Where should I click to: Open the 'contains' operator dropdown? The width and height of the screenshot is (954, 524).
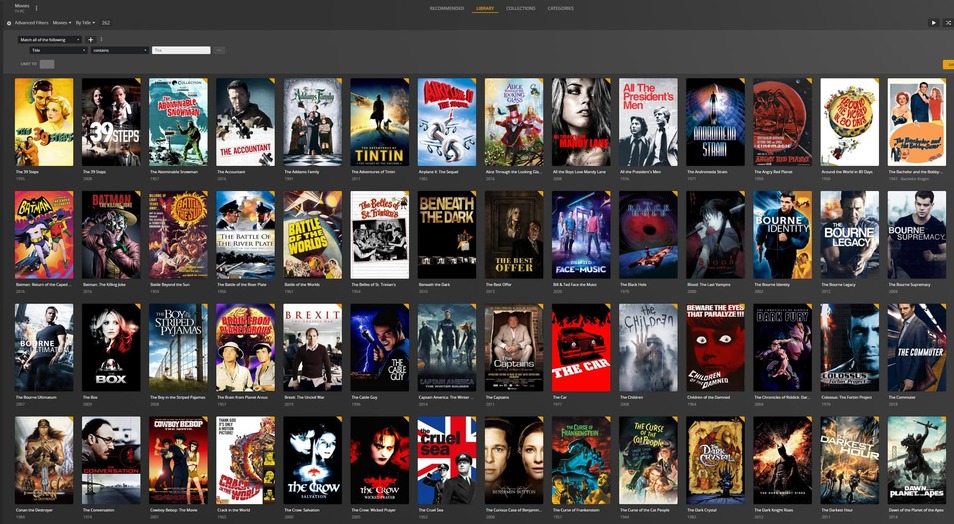[x=120, y=50]
